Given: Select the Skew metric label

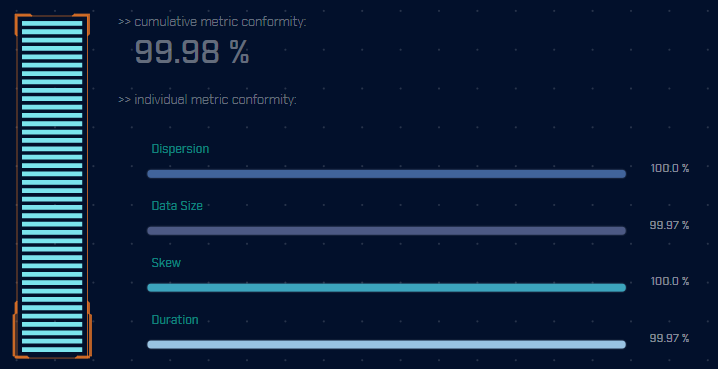Looking at the screenshot, I should point(166,263).
